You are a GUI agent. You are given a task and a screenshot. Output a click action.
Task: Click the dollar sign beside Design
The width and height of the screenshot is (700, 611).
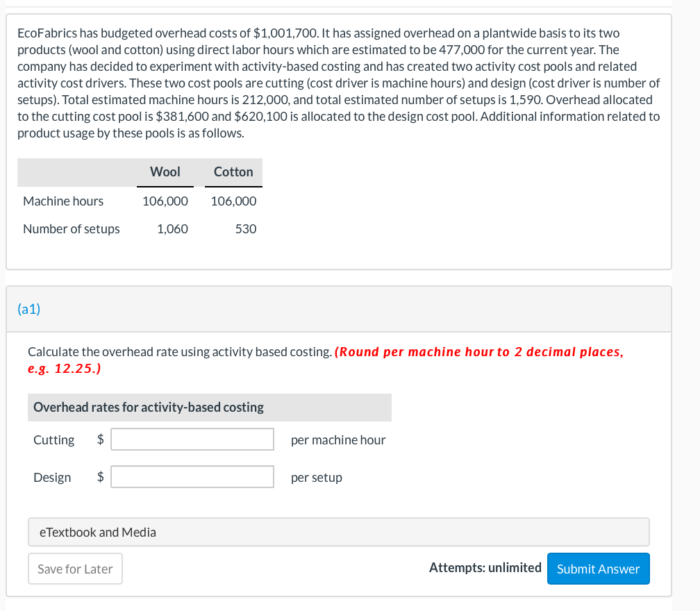(x=99, y=476)
